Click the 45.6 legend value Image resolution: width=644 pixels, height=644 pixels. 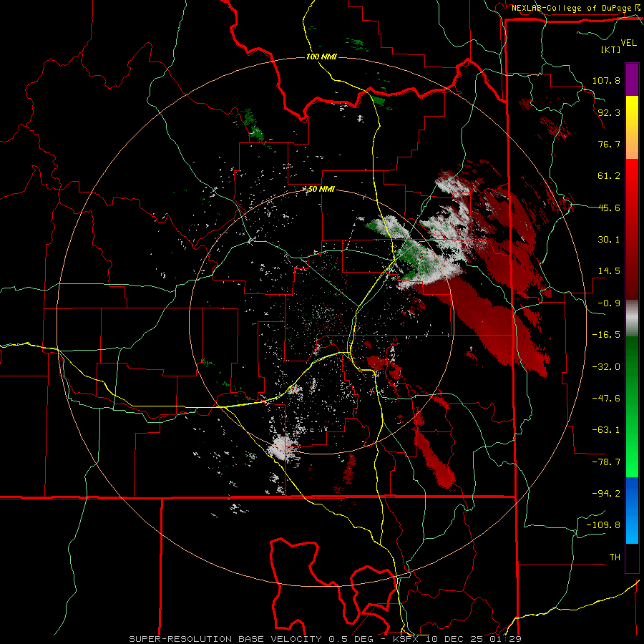pyautogui.click(x=609, y=208)
